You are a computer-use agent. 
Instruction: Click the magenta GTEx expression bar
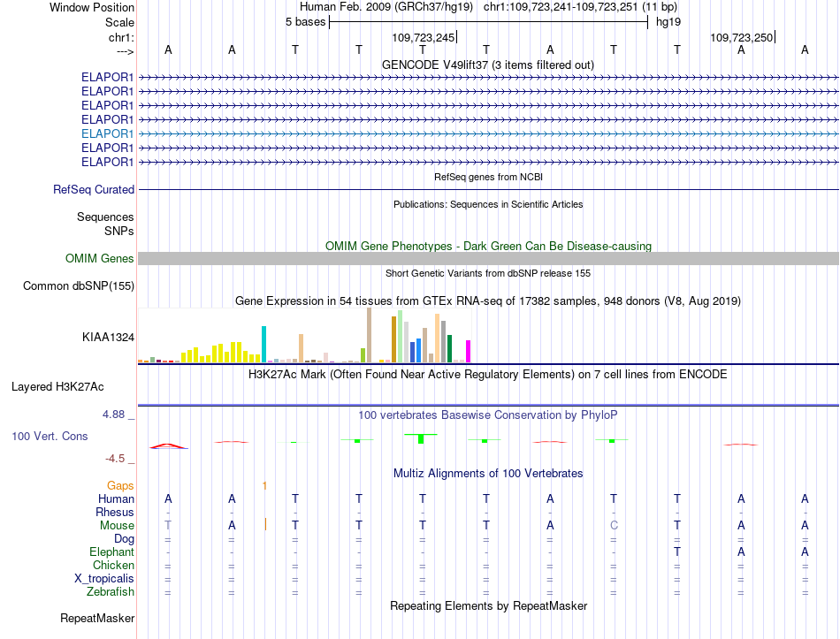469,352
